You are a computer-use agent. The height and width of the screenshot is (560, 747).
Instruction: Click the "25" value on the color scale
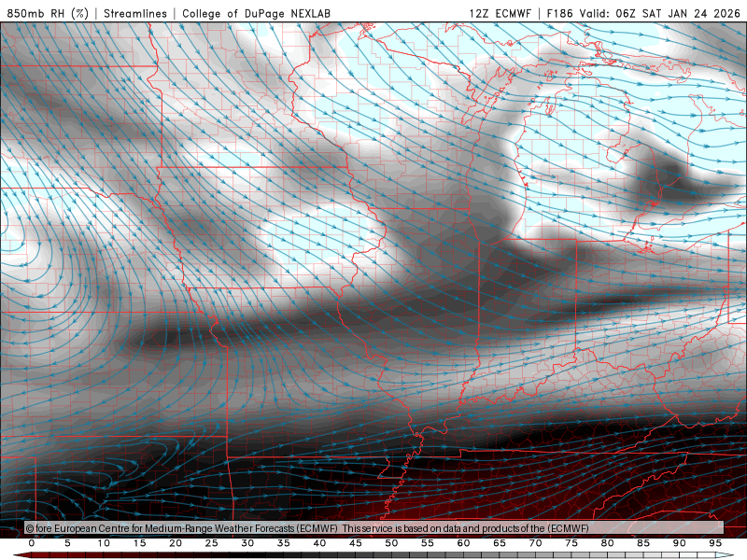coord(212,543)
